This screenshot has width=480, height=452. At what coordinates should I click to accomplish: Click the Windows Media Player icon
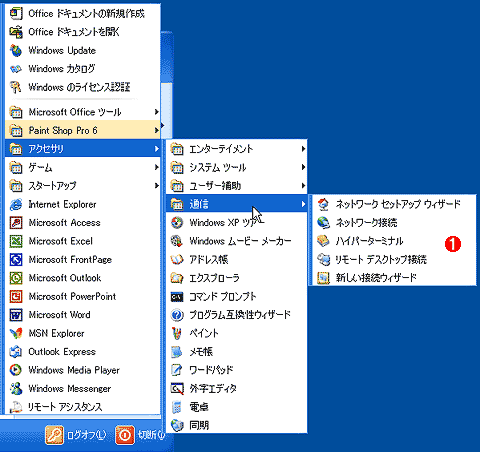[16, 370]
